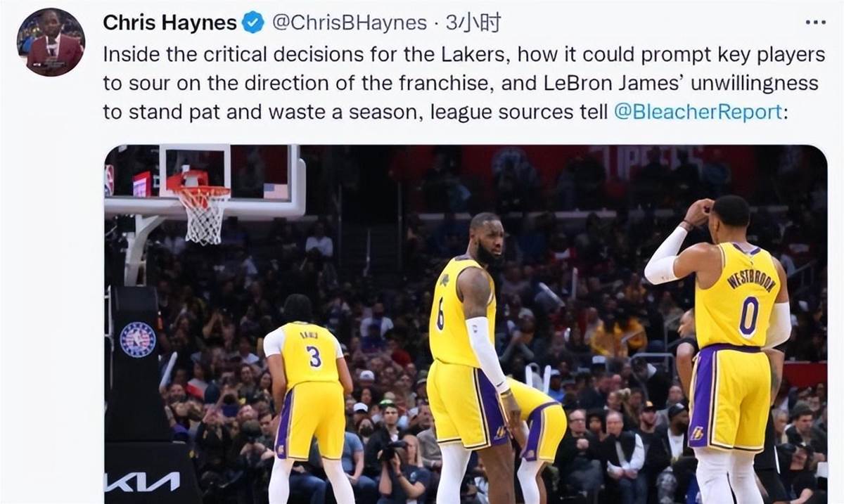Click the tweet text about Lakers decisions

coord(464,83)
